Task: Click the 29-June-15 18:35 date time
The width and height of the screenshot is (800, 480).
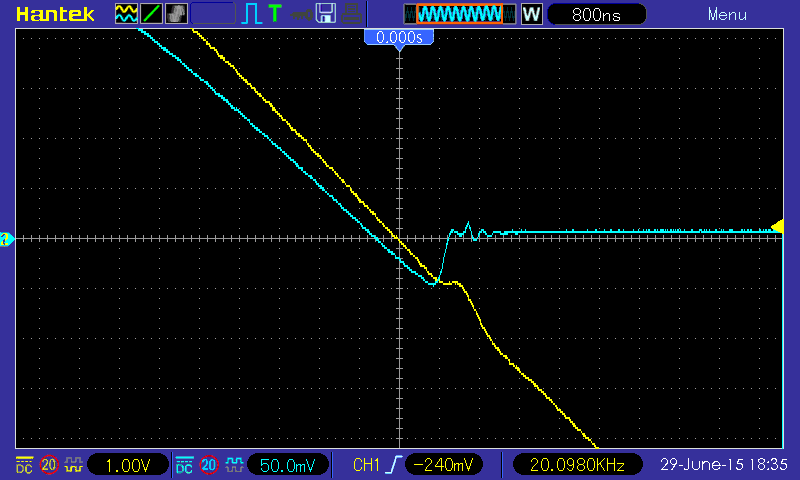Action: pos(724,465)
